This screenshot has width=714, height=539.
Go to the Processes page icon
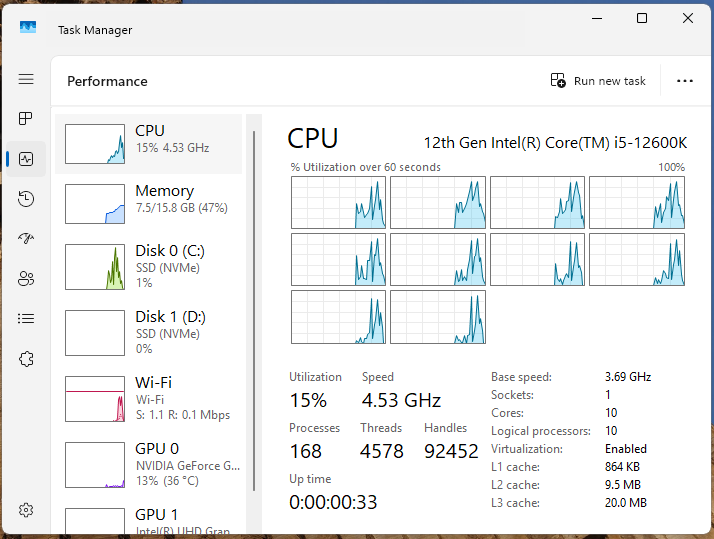[26, 119]
